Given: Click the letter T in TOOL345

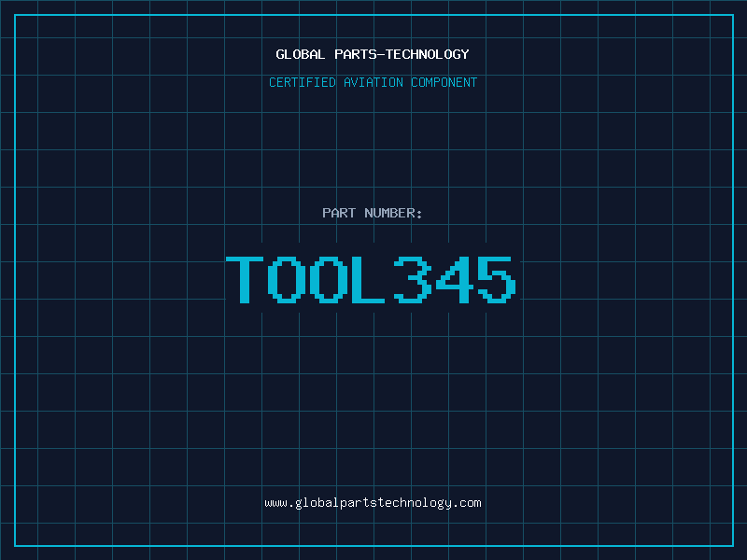Looking at the screenshot, I should click(x=246, y=280).
